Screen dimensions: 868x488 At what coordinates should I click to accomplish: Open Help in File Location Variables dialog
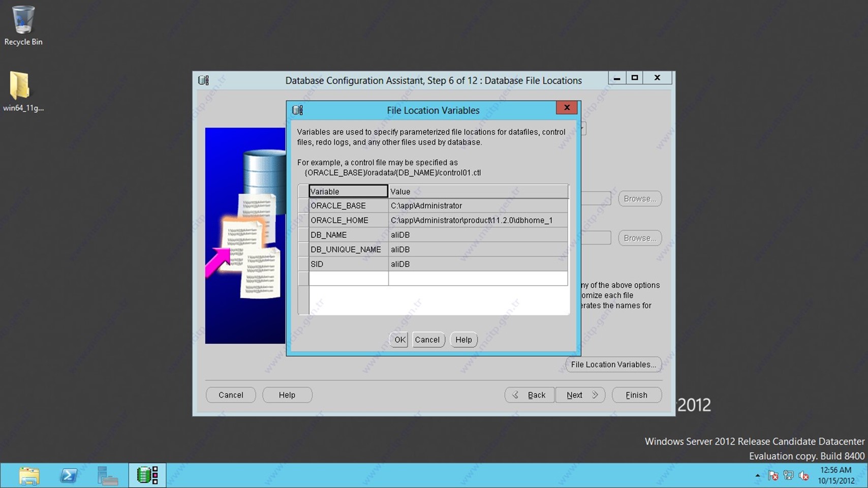pos(463,340)
